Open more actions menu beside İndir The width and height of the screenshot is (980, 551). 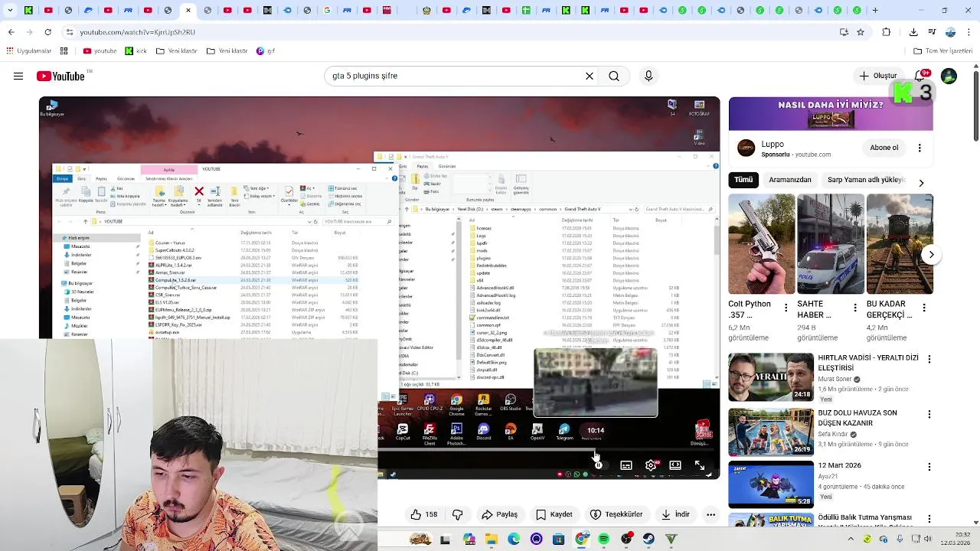pos(710,514)
